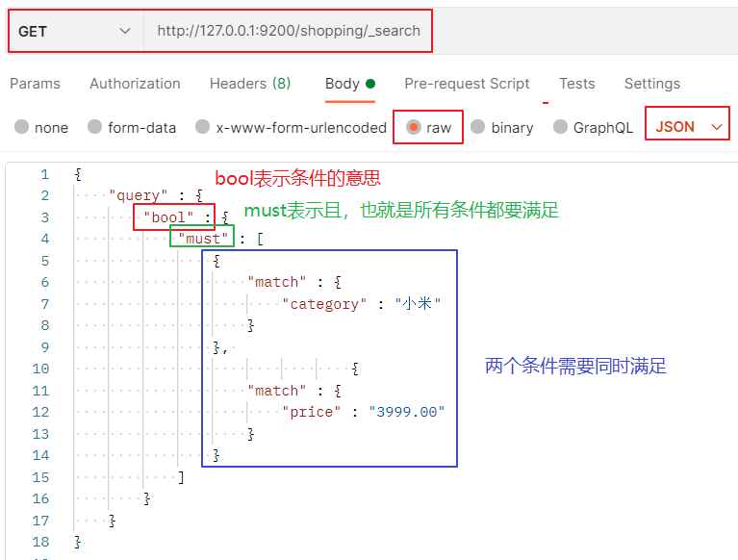Switch to the Tests tab

tap(577, 84)
